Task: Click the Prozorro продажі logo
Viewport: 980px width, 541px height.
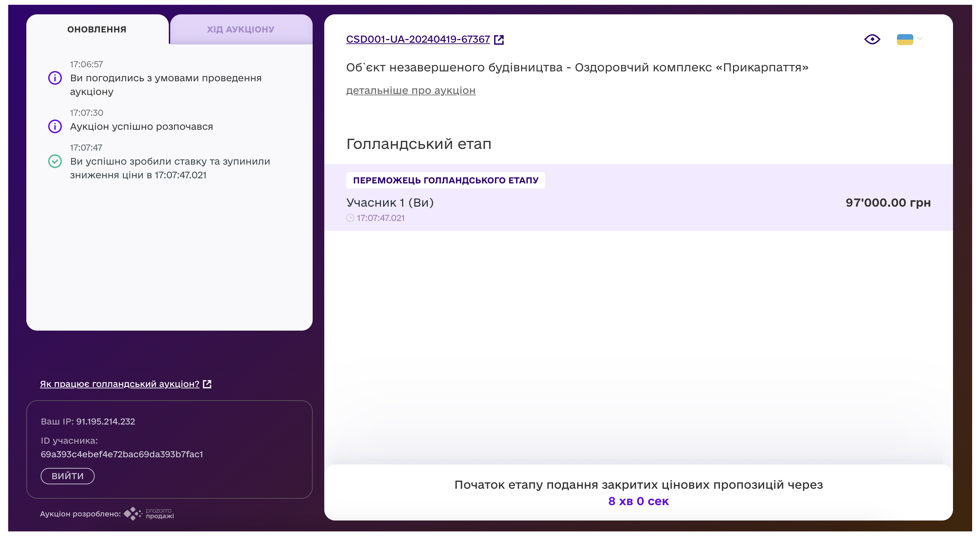Action: click(149, 514)
